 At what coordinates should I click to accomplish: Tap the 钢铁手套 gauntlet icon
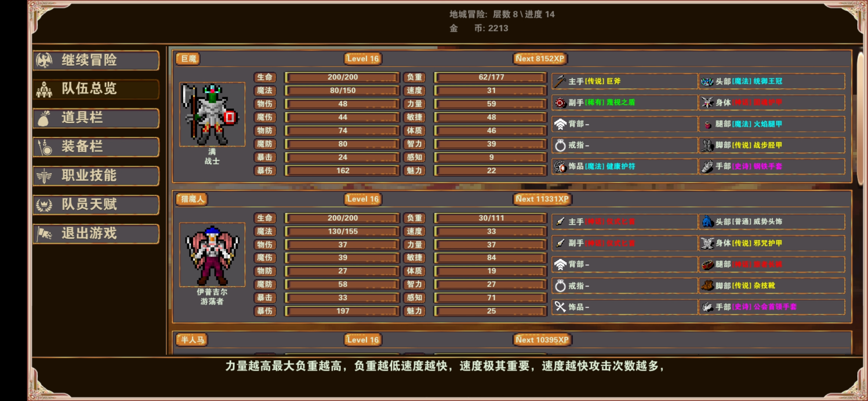pos(707,166)
